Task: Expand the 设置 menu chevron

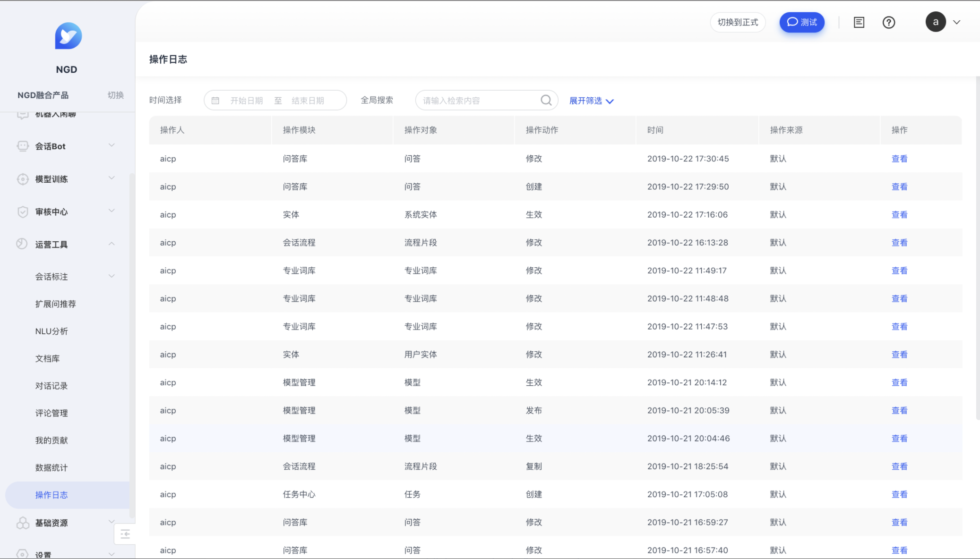Action: [112, 554]
